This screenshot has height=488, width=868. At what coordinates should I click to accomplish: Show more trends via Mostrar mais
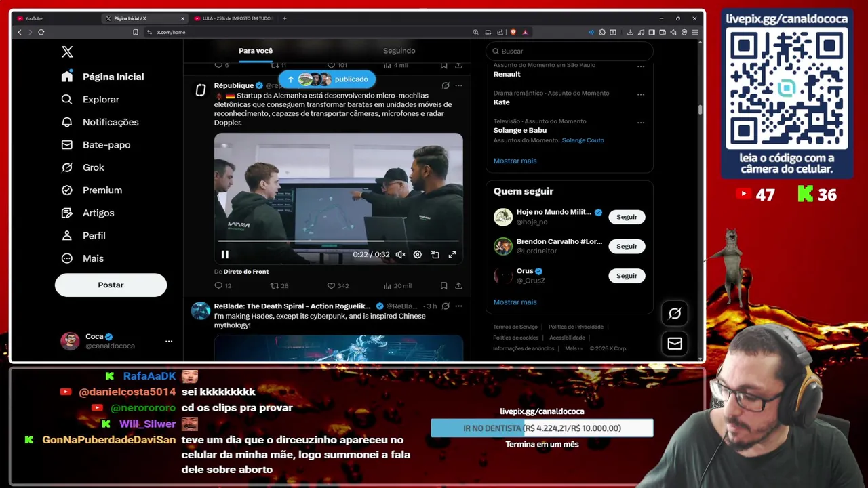[x=515, y=161]
